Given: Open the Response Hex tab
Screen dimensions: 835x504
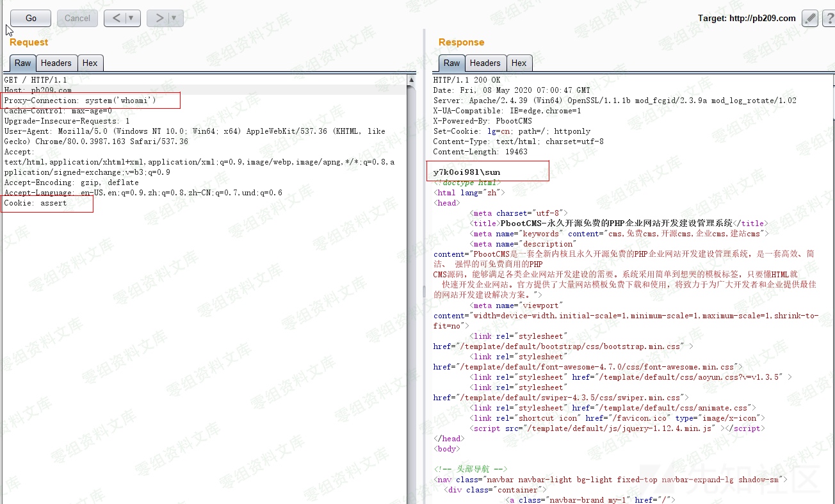Looking at the screenshot, I should (x=519, y=63).
